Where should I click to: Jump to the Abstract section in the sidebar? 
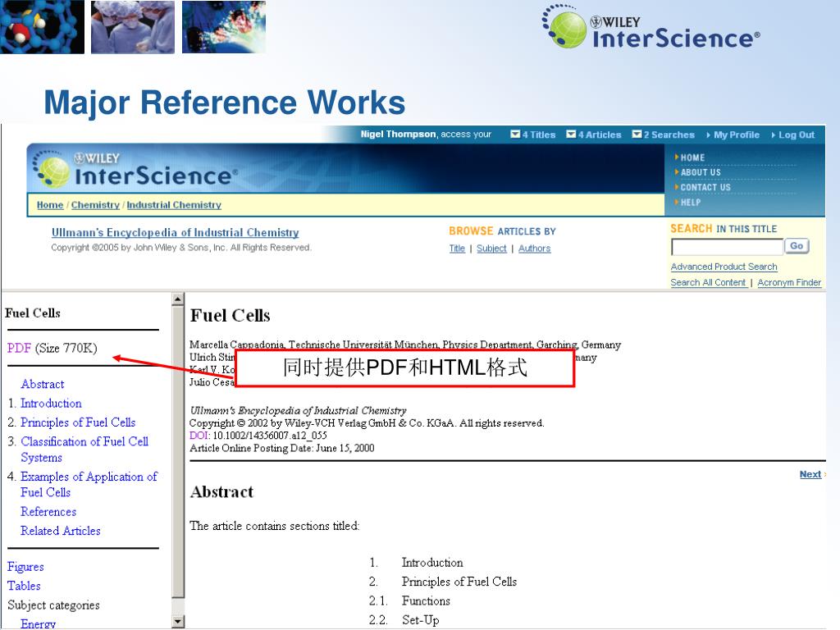pyautogui.click(x=43, y=384)
